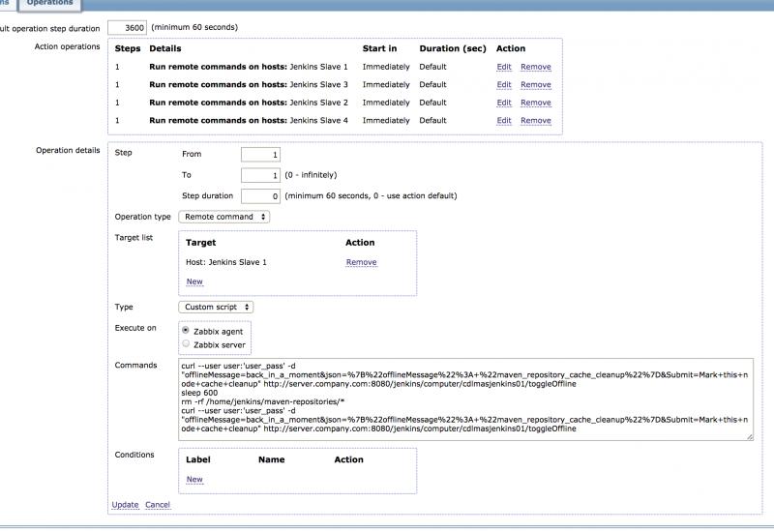Select the Zabbix server radio button
The width and height of the screenshot is (774, 532).
(x=187, y=344)
